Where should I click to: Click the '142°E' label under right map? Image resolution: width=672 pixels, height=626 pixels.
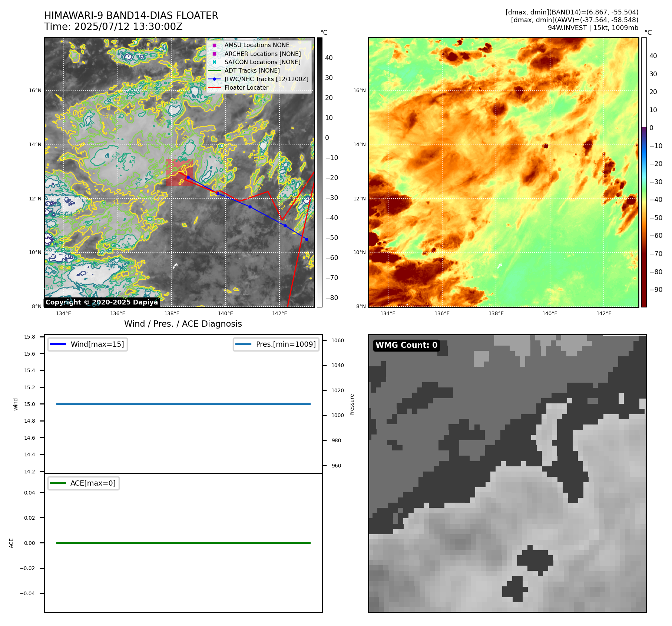[604, 313]
